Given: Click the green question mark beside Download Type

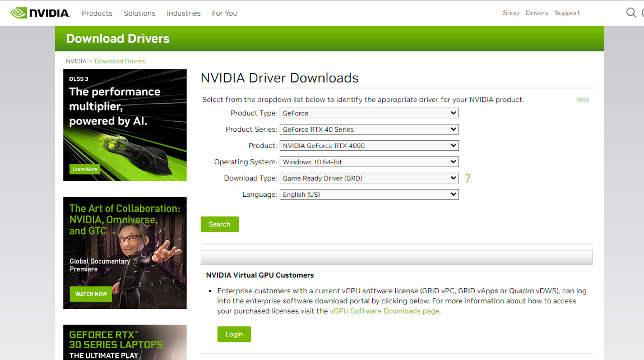Looking at the screenshot, I should click(467, 178).
